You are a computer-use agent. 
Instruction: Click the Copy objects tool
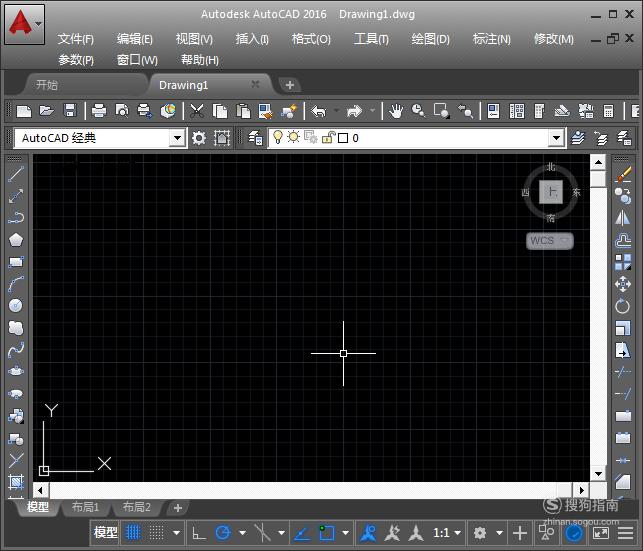coord(623,196)
